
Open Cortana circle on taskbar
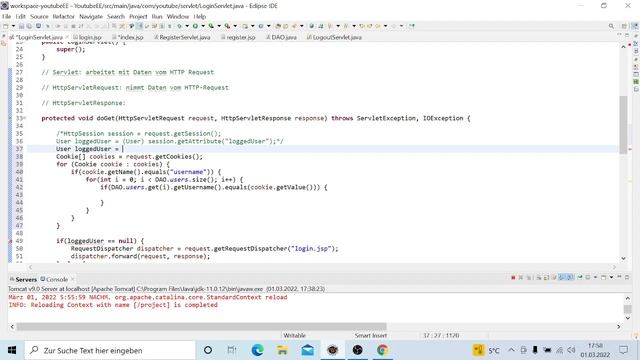[208, 350]
